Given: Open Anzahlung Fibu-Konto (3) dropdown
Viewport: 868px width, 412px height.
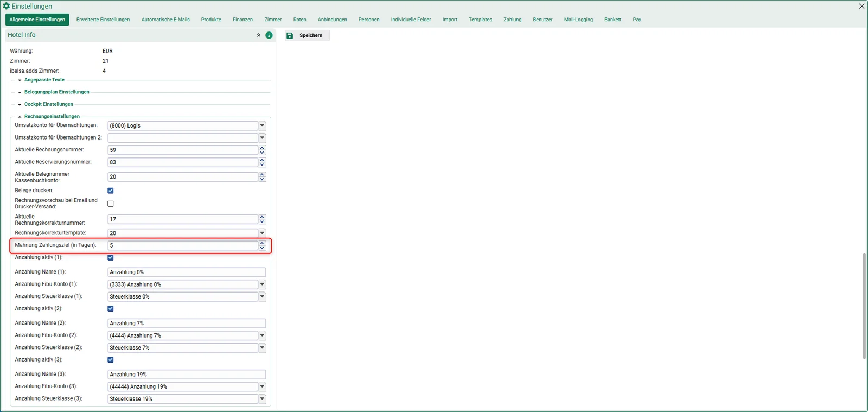Looking at the screenshot, I should point(262,386).
